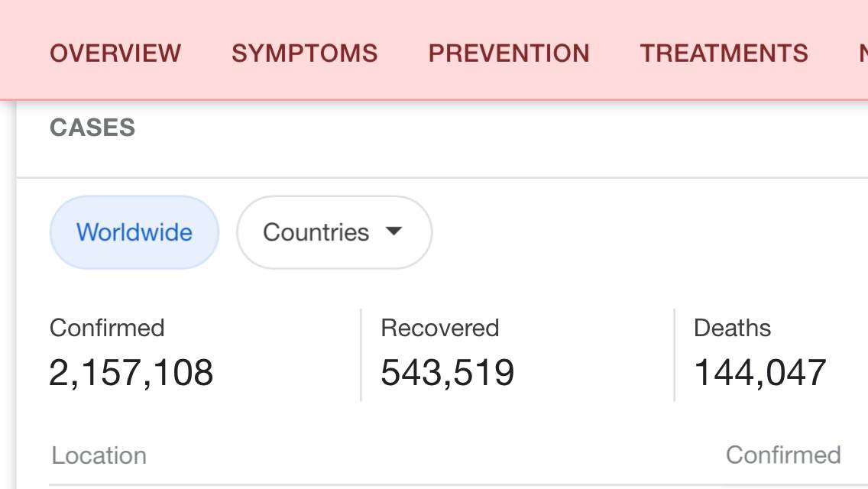Click the divider between Recovered and Deaths
The image size is (868, 489).
tap(674, 355)
